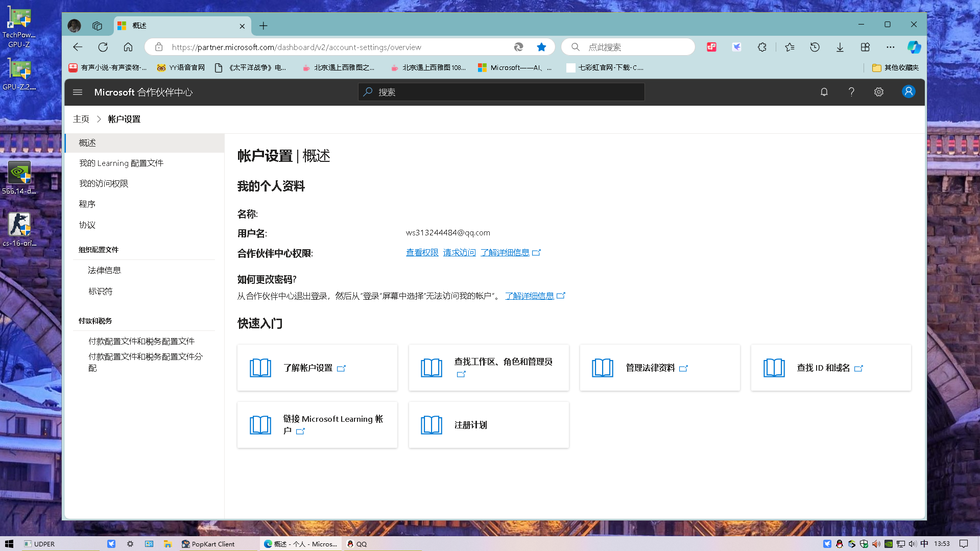Click the 请求访问 link

459,253
